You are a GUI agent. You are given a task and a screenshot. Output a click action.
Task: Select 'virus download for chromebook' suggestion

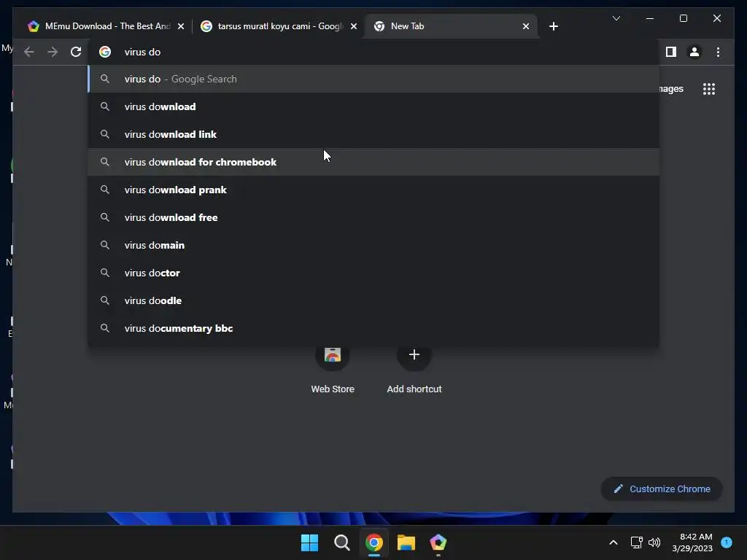click(373, 162)
